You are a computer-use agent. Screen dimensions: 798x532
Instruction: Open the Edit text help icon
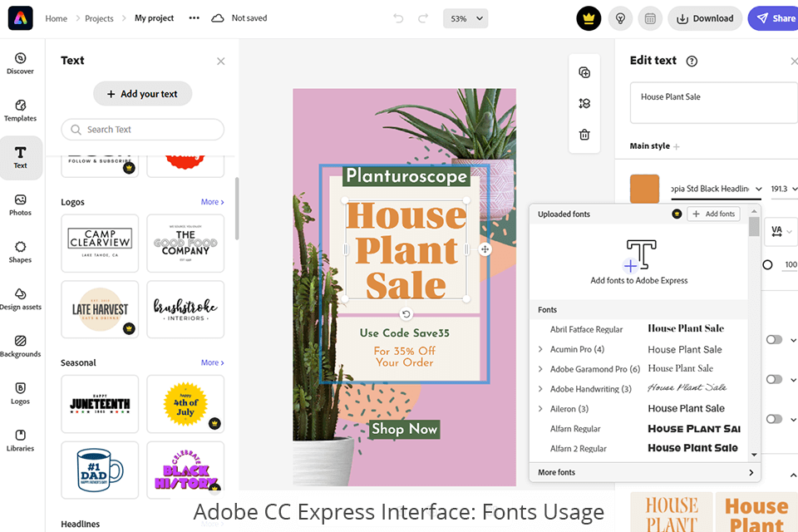pos(692,61)
